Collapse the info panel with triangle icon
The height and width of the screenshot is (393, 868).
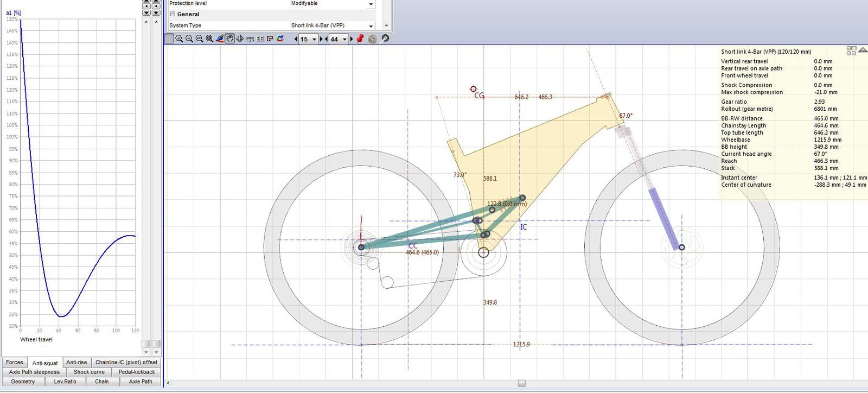tap(863, 50)
